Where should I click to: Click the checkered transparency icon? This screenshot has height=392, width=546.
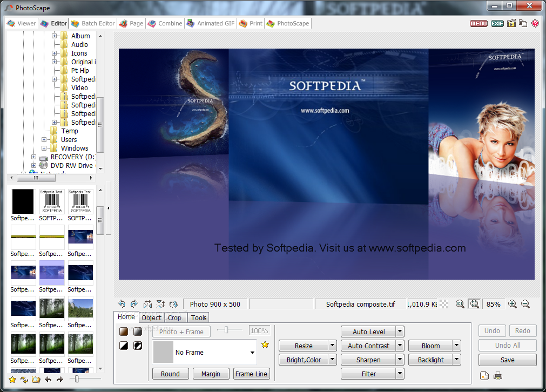443,304
